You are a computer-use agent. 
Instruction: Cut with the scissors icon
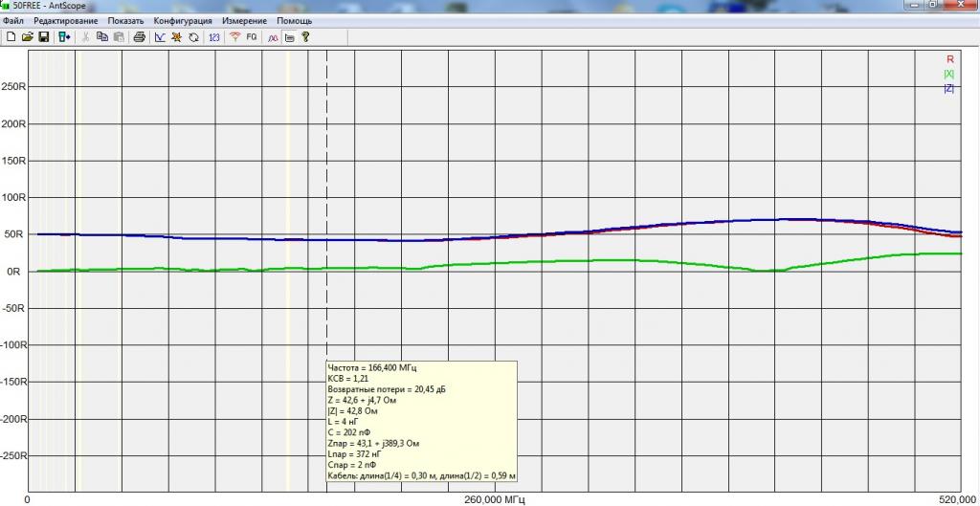(85, 37)
